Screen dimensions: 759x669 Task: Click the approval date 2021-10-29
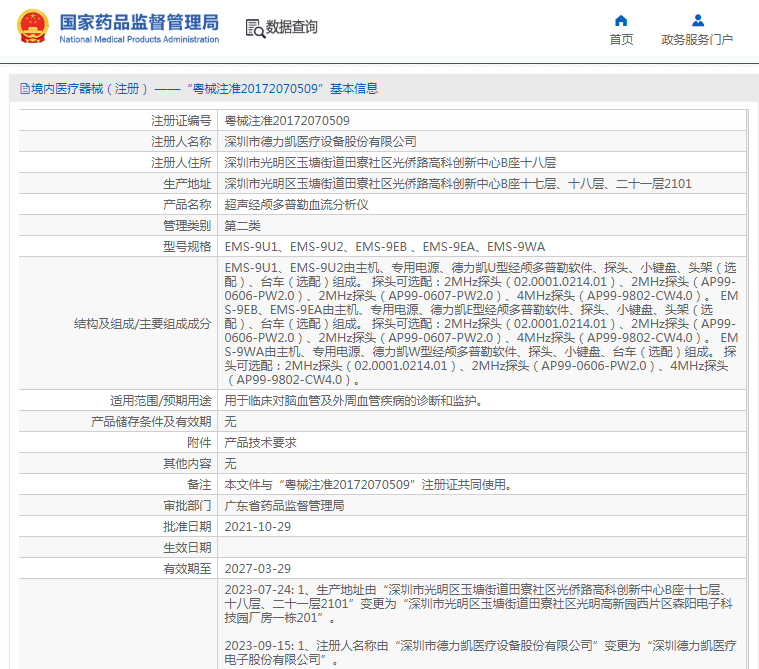(257, 527)
